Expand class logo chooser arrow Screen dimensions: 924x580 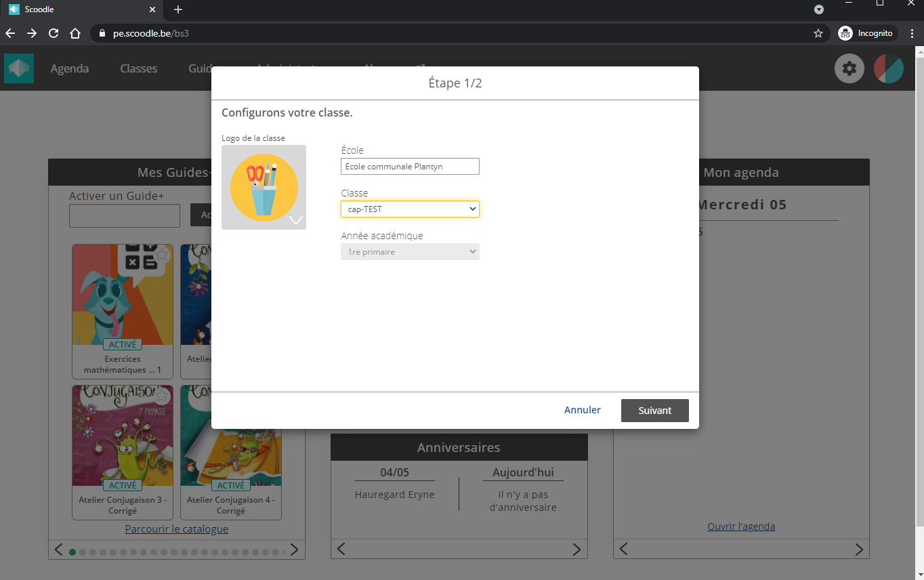coord(295,220)
